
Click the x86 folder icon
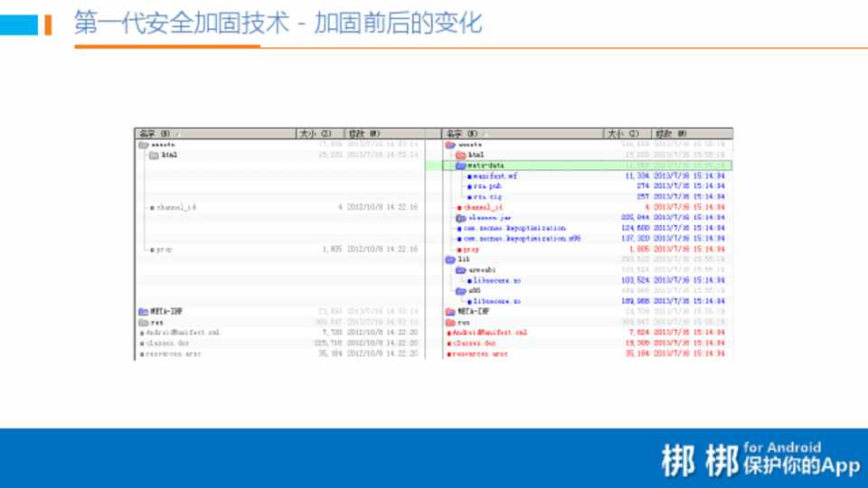click(x=460, y=291)
